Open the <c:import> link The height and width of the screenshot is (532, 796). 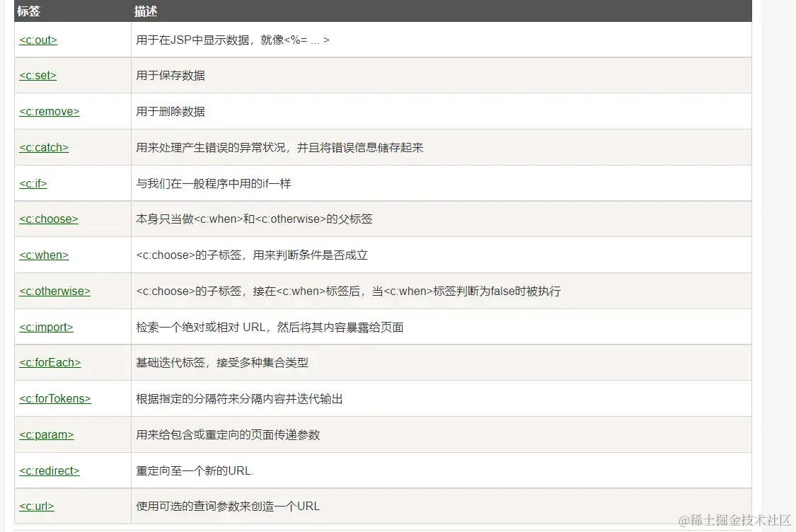pos(46,328)
